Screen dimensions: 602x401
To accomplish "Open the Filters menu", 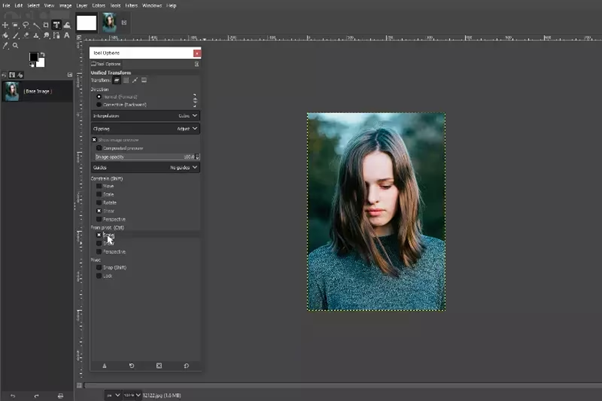I will coord(131,5).
